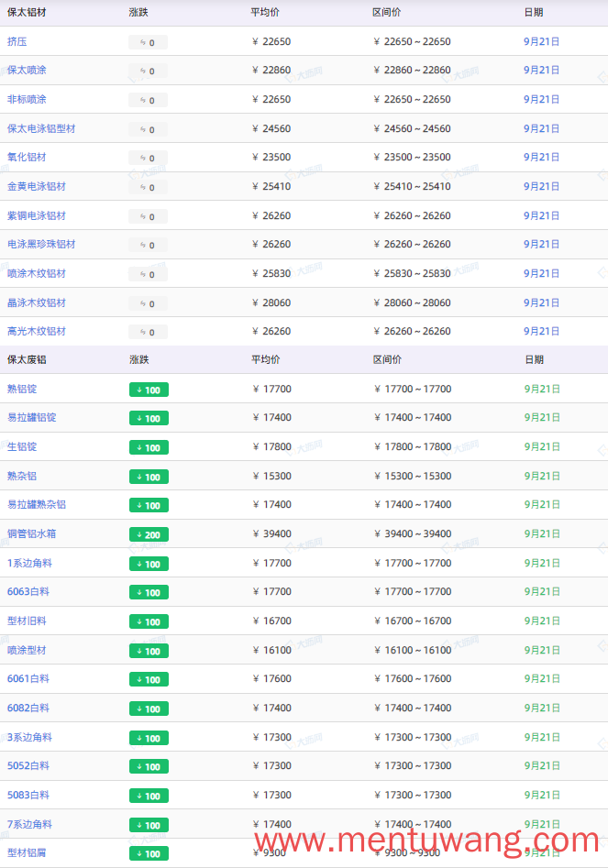608x868 pixels.
Task: Click the green ↓100 badge for 5052白料
Action: coord(149,766)
